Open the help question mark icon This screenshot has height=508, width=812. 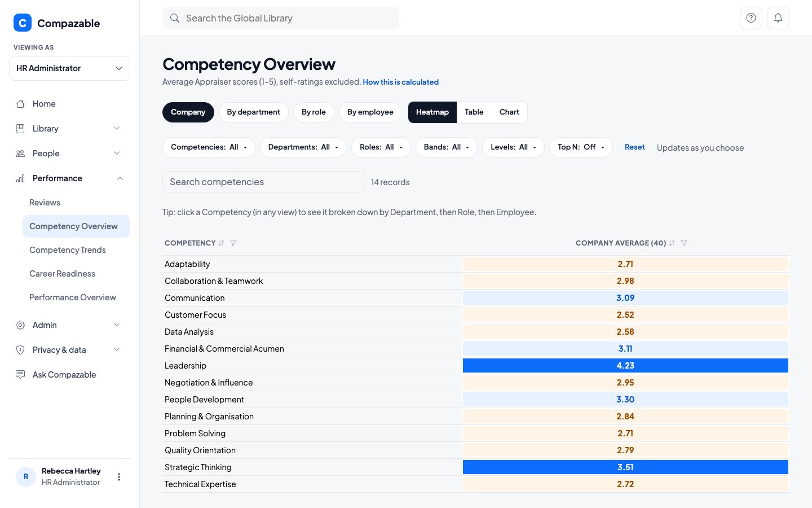751,18
